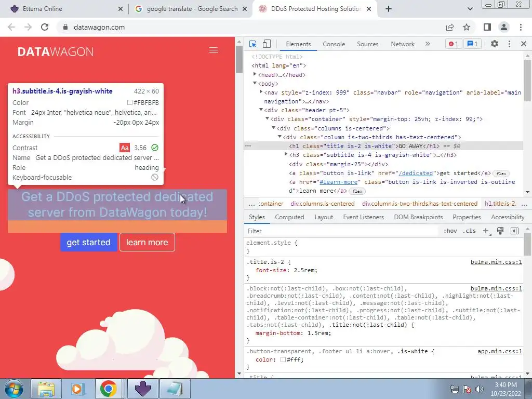Screen dimensions: 532x399
Task: Switch to the Console tab
Action: click(x=334, y=44)
